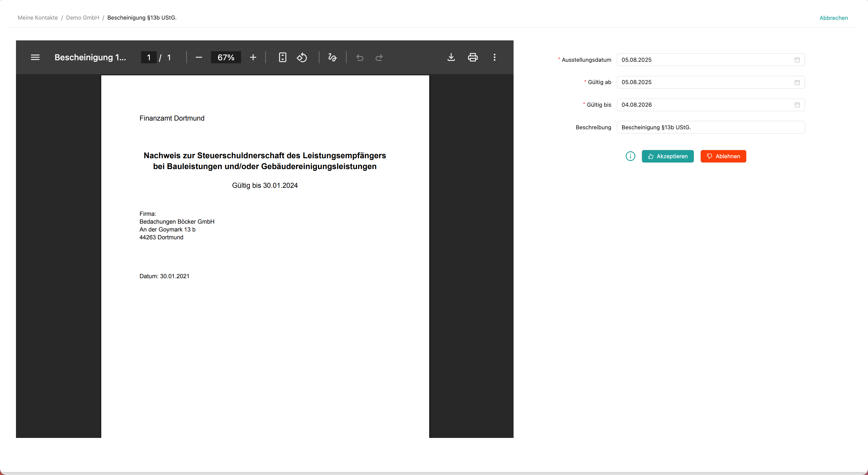Zoom in on the PDF document
Screen dimensions: 868x475
[x=253, y=57]
